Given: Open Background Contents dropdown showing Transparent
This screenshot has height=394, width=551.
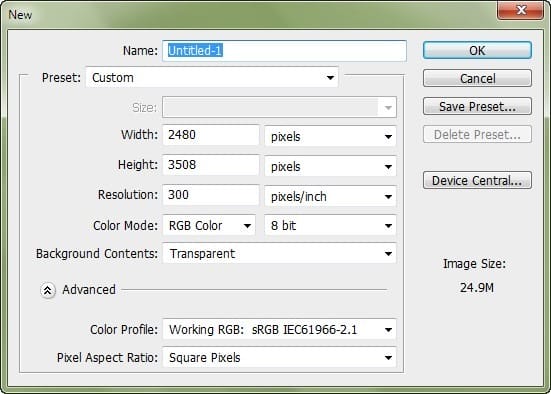Looking at the screenshot, I should click(279, 253).
